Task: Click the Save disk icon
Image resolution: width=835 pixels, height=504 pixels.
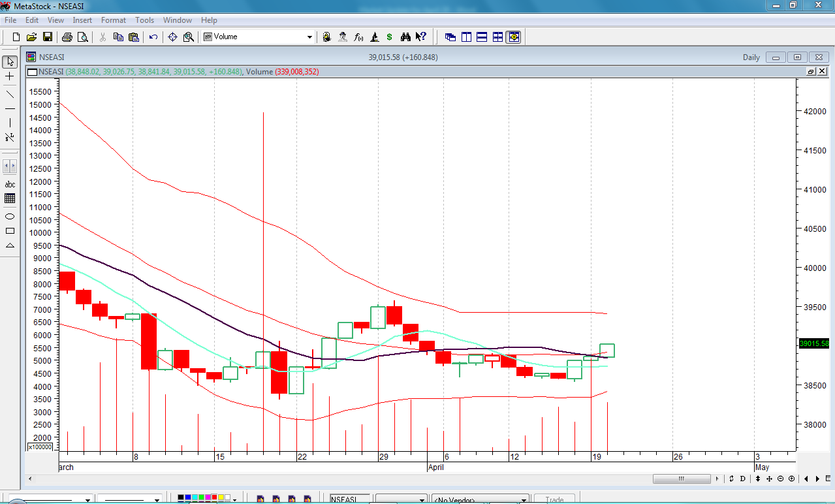Action: (x=48, y=37)
